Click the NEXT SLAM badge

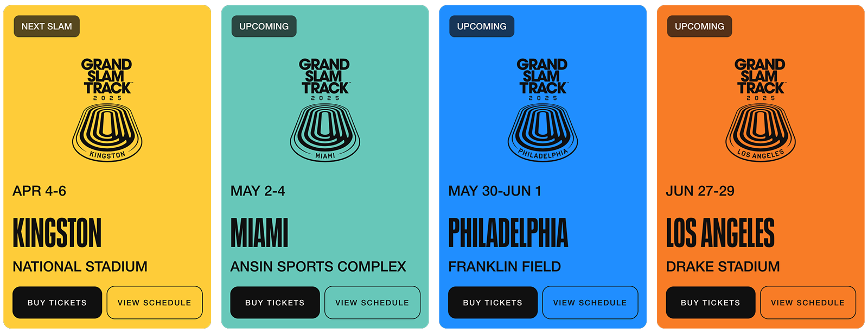[47, 26]
